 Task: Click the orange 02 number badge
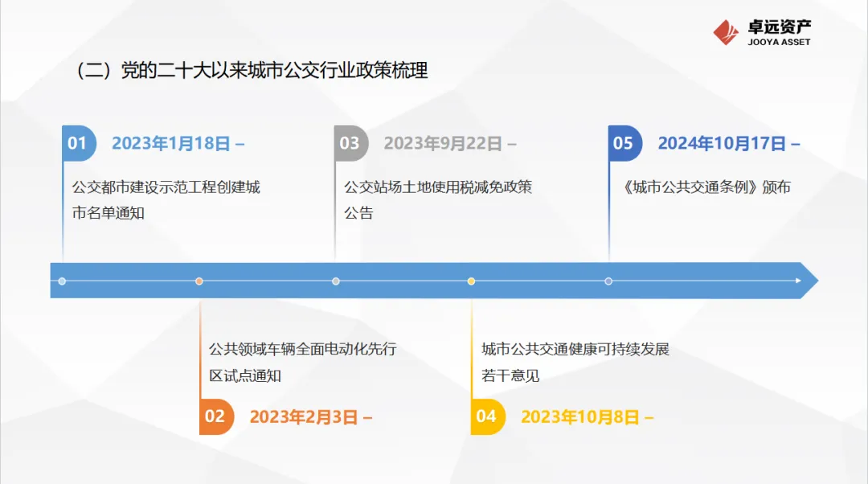coord(216,416)
